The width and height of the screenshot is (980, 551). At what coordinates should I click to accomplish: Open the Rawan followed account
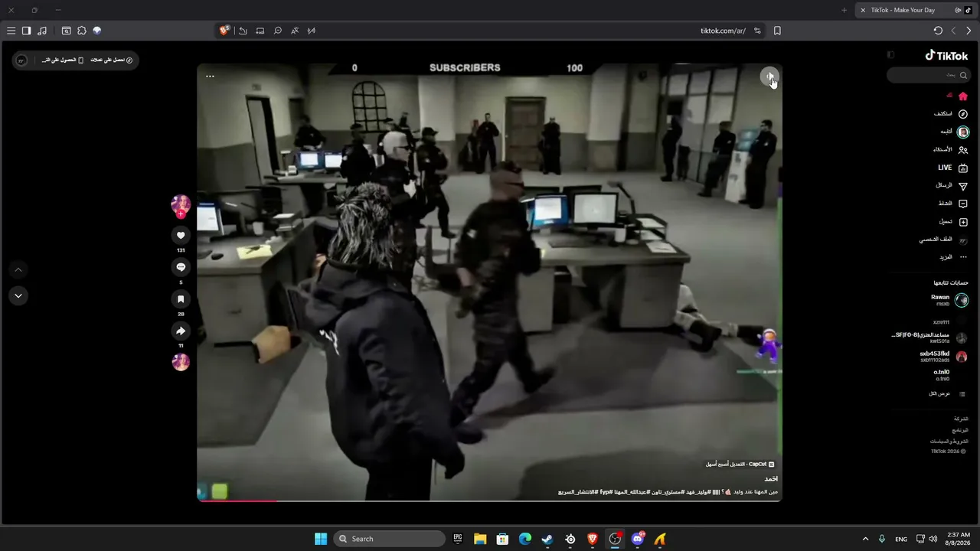(949, 300)
